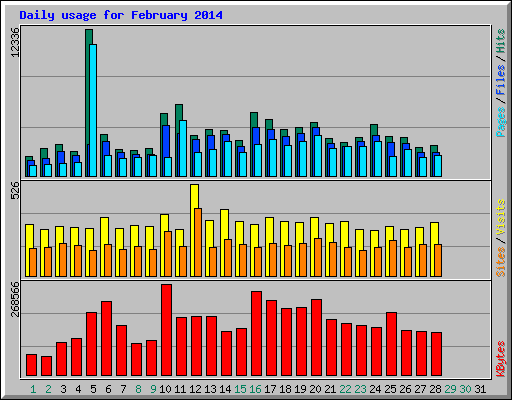The height and width of the screenshot is (400, 512).
Task: Click the title "Daily usage for February 2014"
Action: point(121,15)
